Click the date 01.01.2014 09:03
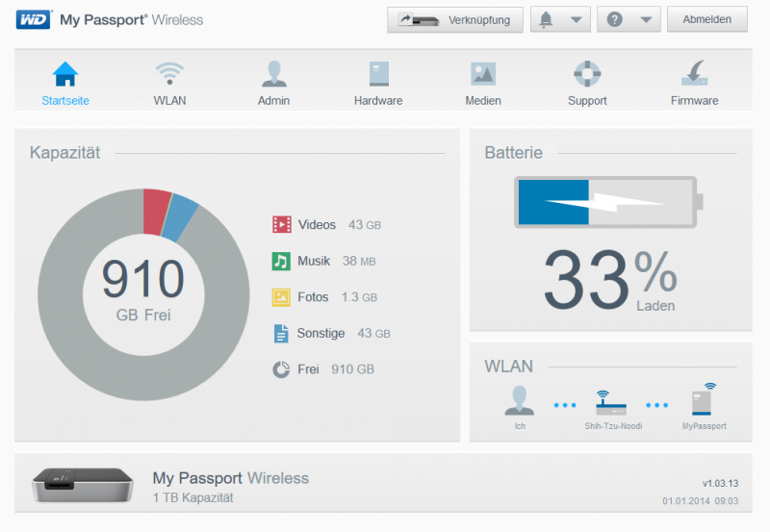The image size is (770, 532). pos(701,501)
